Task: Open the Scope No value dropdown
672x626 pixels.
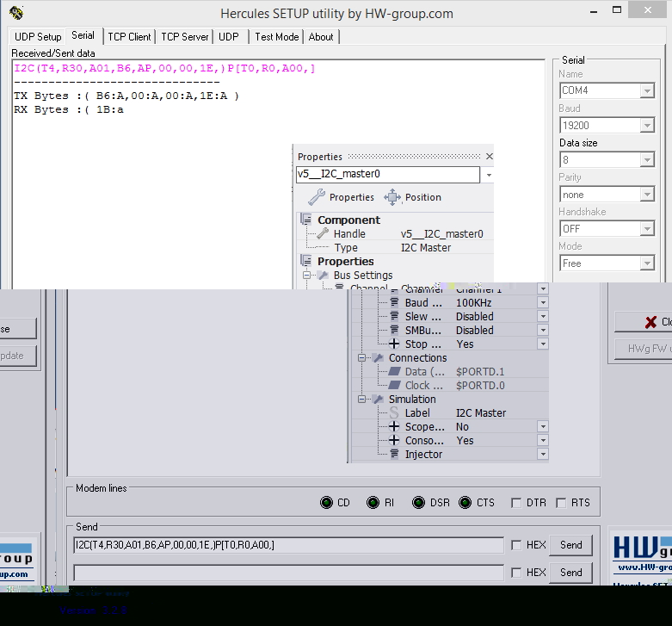Action: click(x=543, y=426)
